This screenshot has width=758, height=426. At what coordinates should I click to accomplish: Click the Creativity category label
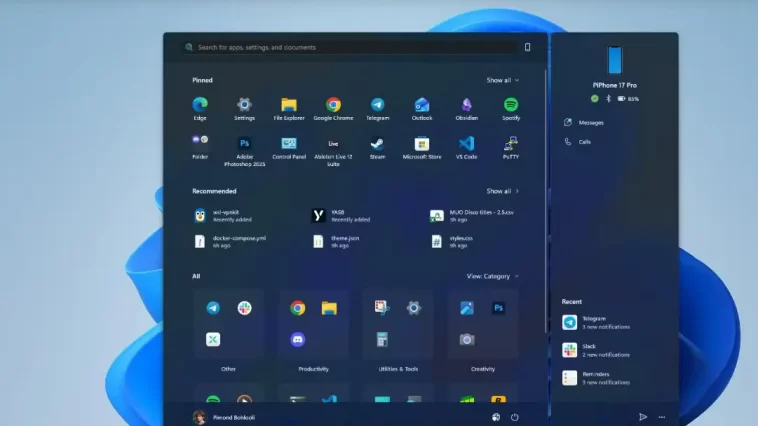click(482, 369)
